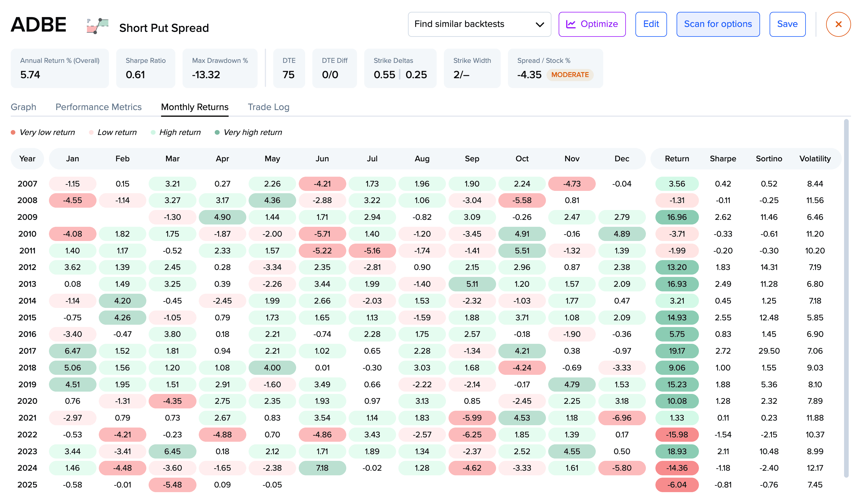Click the 2021 December cell -6.96
This screenshot has width=860, height=504.
622,418
